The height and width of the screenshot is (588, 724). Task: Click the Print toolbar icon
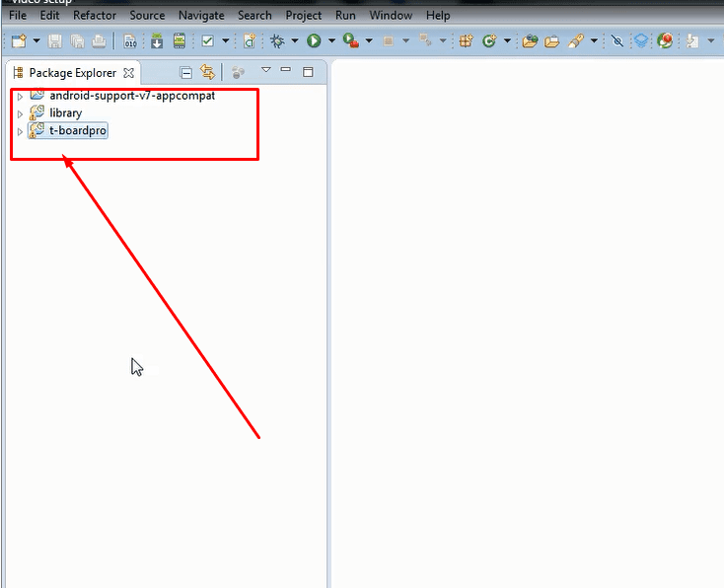tap(99, 41)
